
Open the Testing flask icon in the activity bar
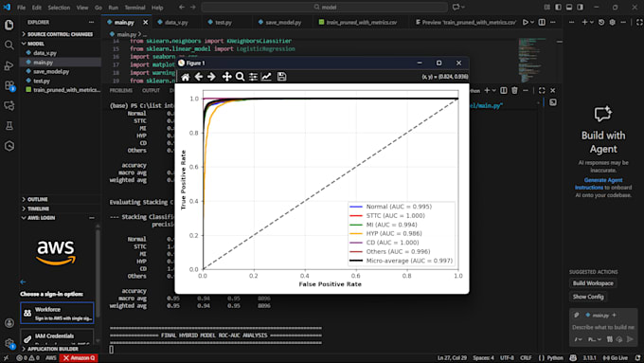9,126
